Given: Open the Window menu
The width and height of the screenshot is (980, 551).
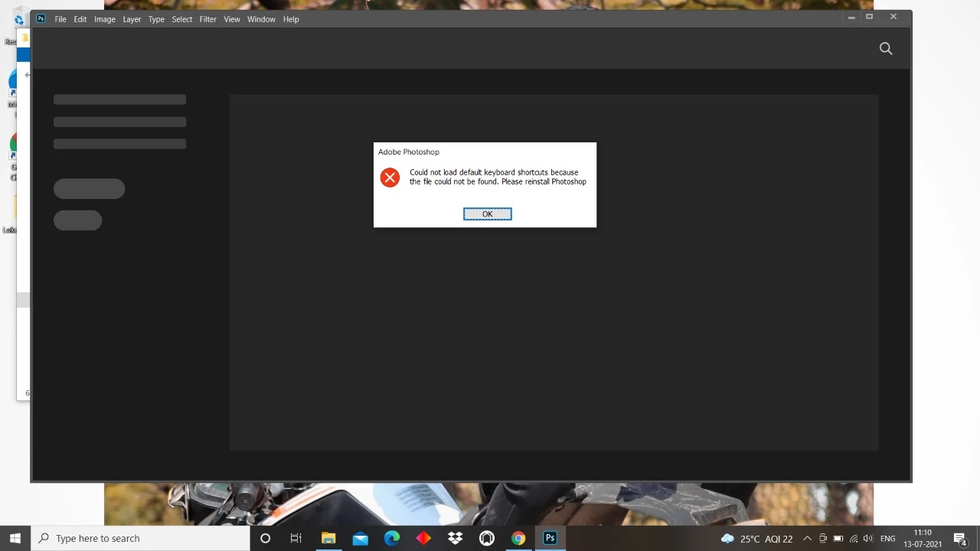Looking at the screenshot, I should (261, 19).
